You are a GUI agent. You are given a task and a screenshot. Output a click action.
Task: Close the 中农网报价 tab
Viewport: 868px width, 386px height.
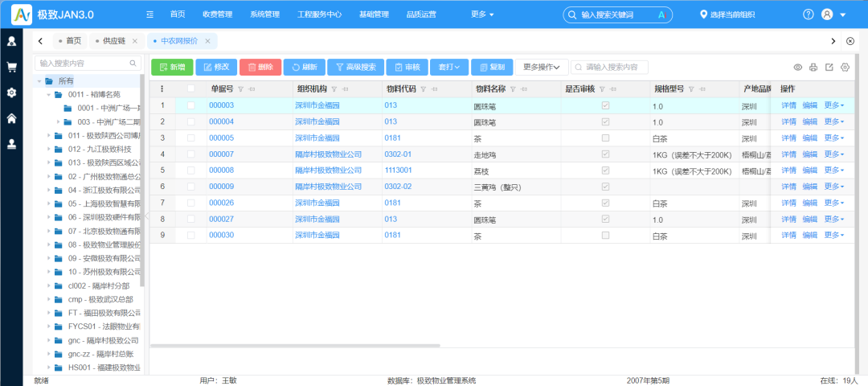207,41
